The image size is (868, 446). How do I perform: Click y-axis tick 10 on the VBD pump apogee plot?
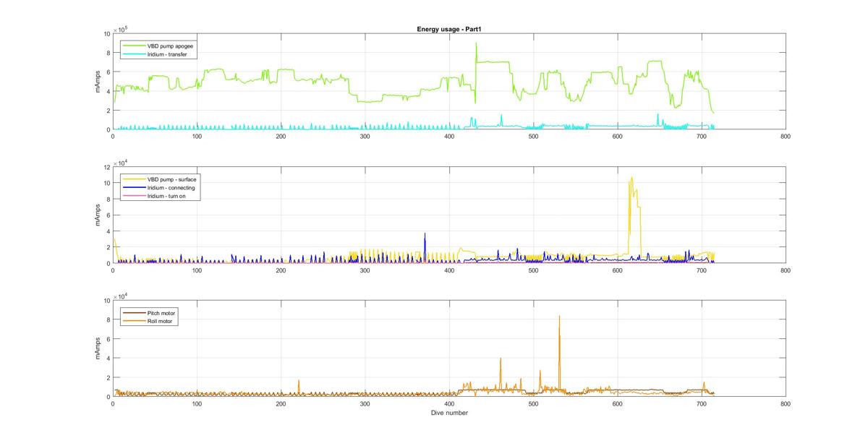pyautogui.click(x=106, y=34)
